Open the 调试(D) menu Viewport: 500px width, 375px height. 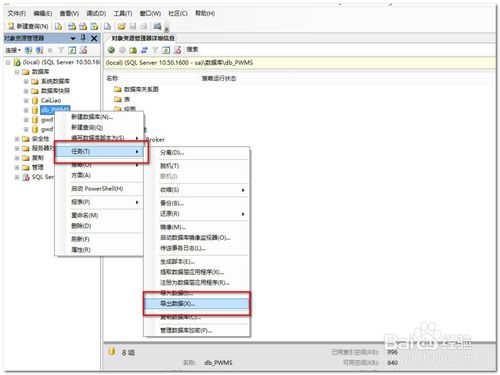click(x=96, y=13)
